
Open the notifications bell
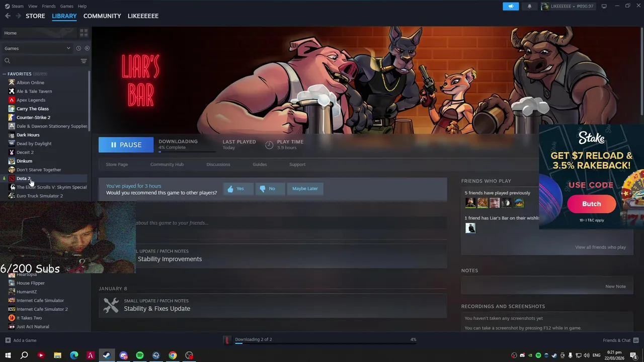point(529,6)
